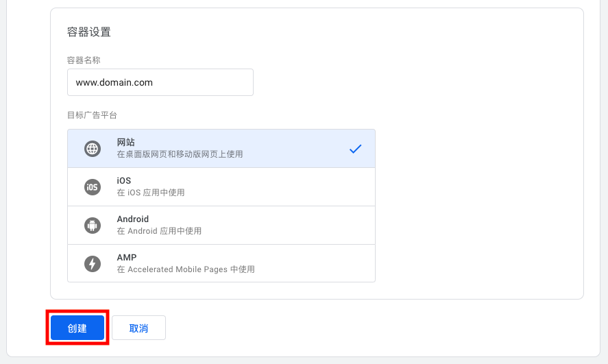Screen dimensions: 608x364
Task: Choose the iOS platform name text
Action: (x=124, y=181)
